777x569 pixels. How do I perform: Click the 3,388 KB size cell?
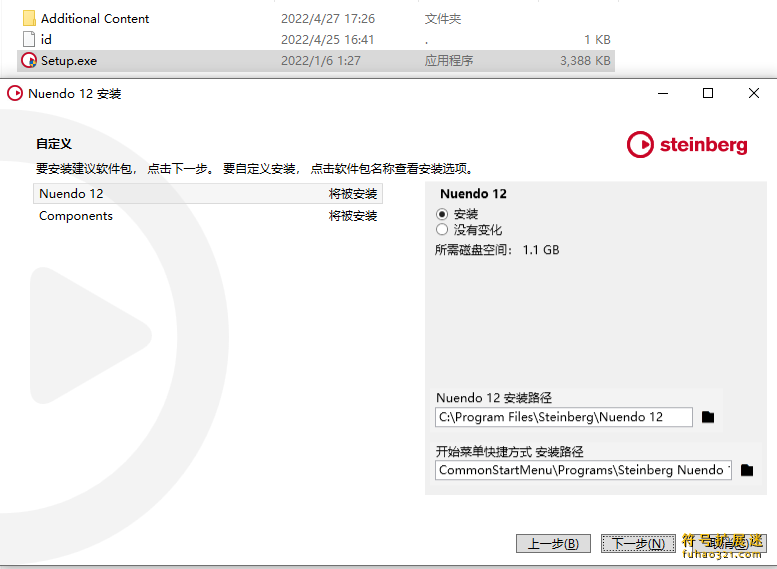(x=585, y=60)
